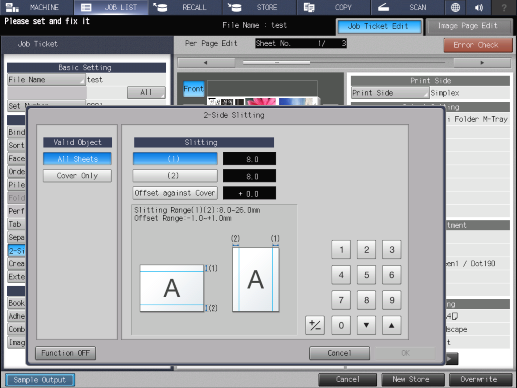Move the sheet navigation slider bar
517x388 pixels.
tap(277, 62)
